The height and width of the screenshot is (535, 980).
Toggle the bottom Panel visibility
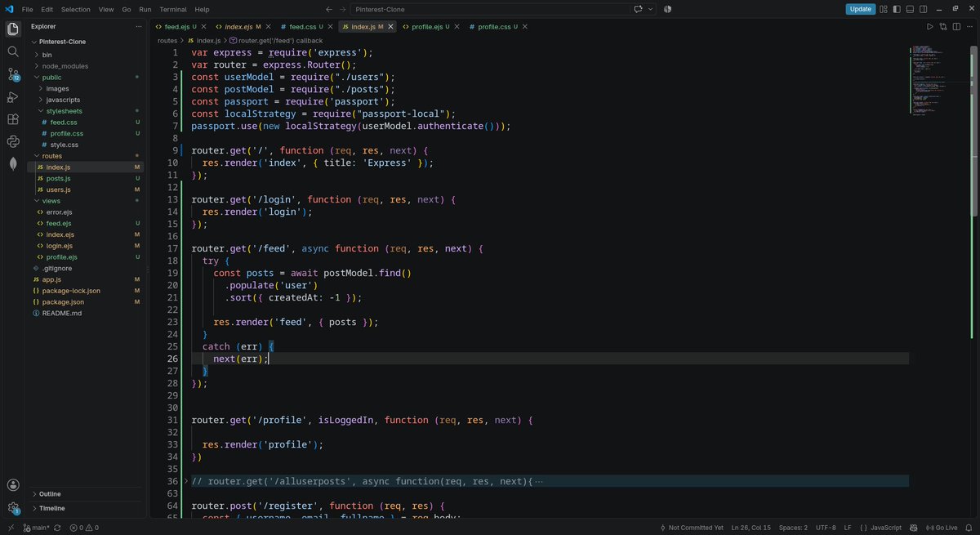910,9
